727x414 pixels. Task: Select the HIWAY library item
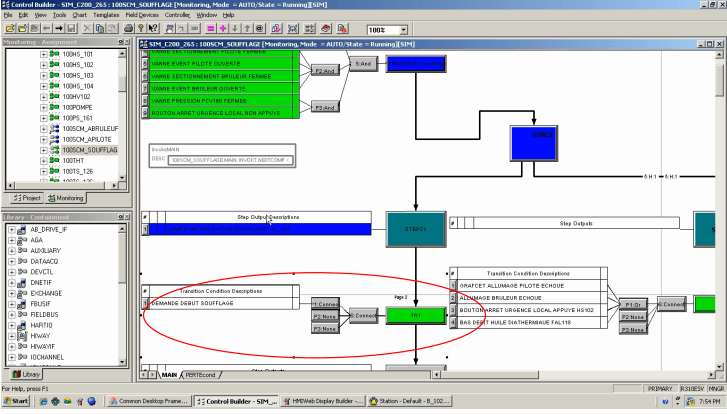coord(40,336)
